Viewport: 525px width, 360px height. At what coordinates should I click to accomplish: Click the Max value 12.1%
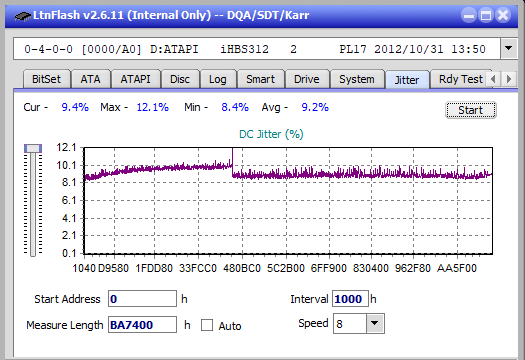(153, 107)
